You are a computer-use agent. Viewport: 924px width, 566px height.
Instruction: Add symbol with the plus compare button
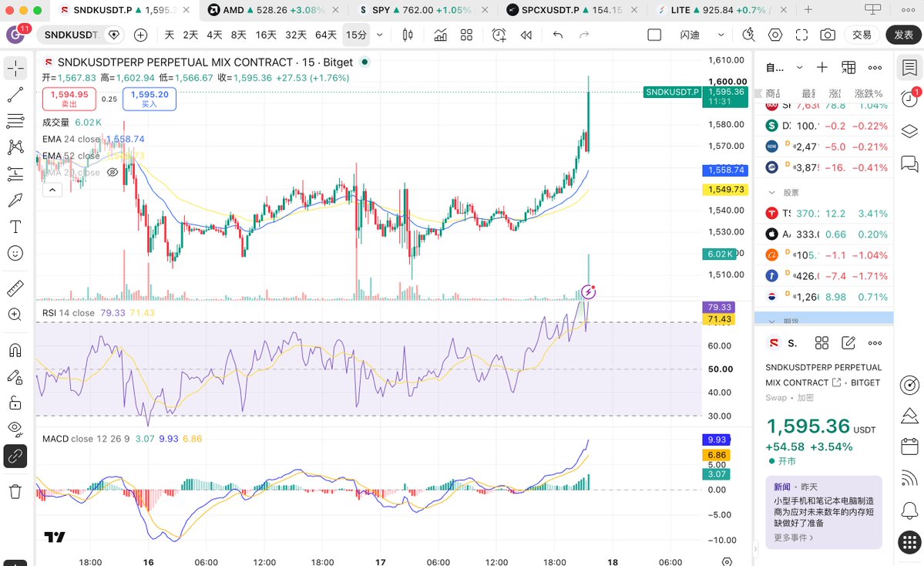click(140, 35)
